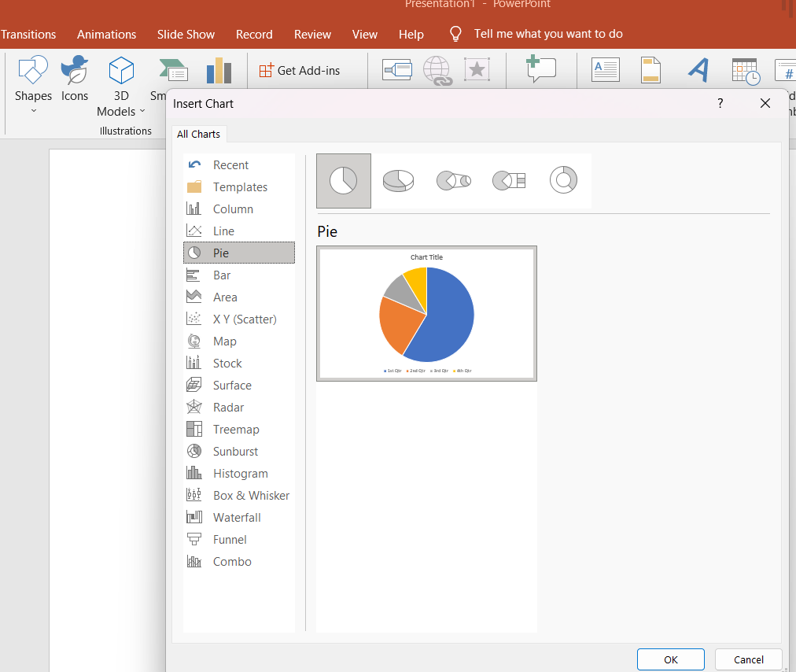
Task: Click the WordArt icon in the ribbon
Action: click(x=698, y=71)
